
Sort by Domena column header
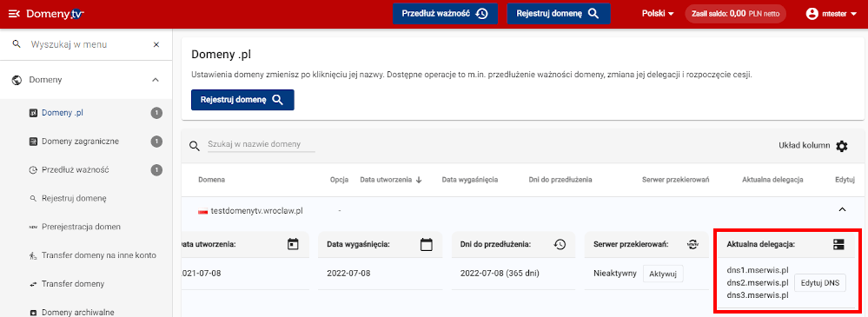pyautogui.click(x=211, y=180)
